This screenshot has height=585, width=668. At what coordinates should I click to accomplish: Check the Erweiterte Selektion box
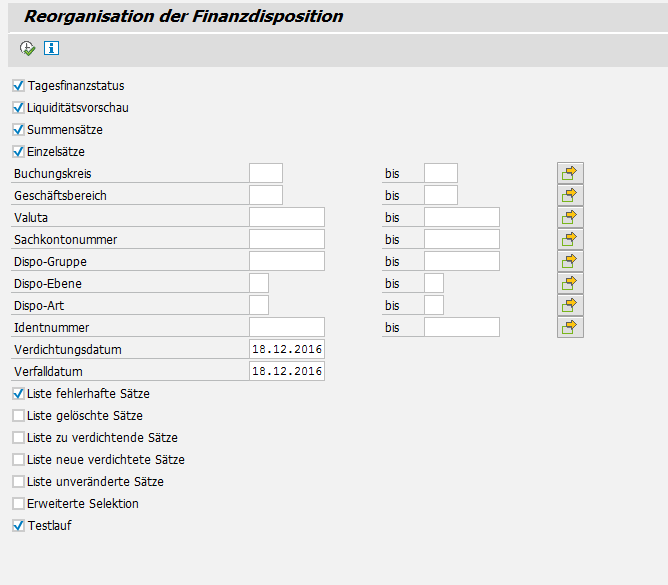click(x=18, y=504)
